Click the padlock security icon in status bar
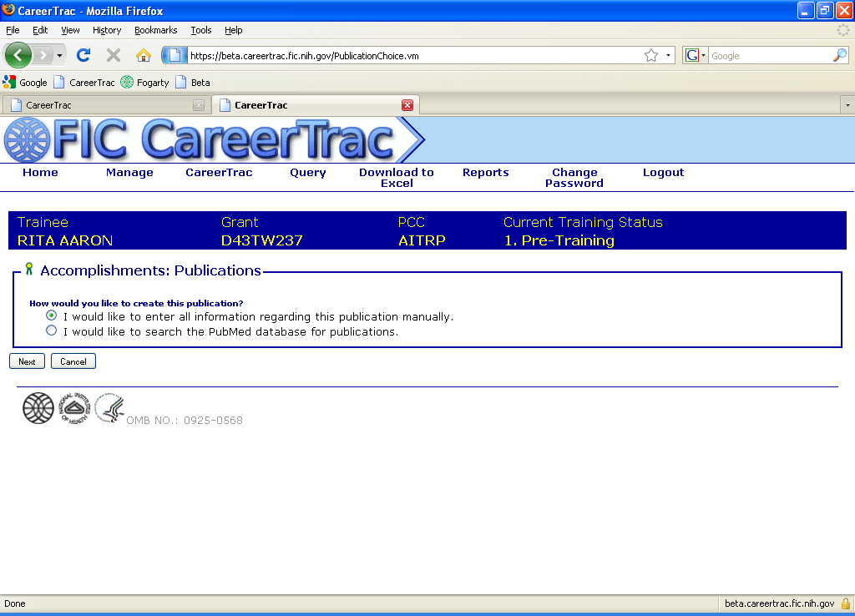This screenshot has height=616, width=855. (845, 603)
